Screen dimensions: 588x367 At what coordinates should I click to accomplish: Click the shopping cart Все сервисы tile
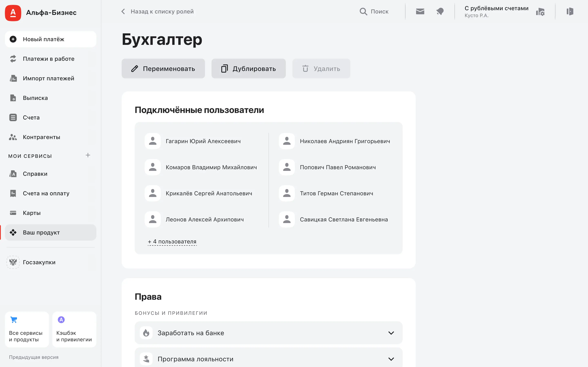[x=27, y=329]
